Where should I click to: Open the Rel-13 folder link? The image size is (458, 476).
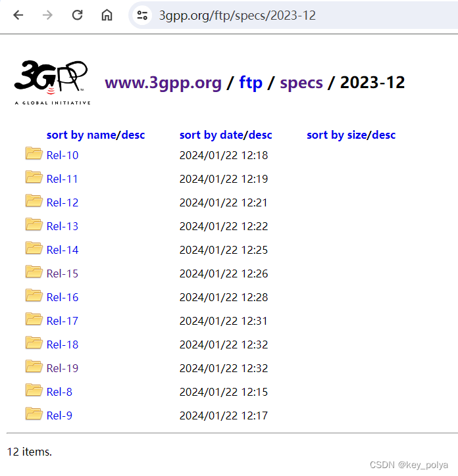click(x=63, y=226)
